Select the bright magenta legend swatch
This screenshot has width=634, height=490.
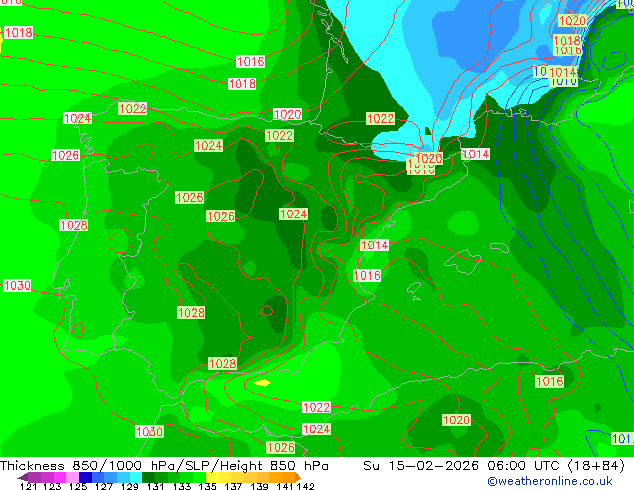(59, 477)
